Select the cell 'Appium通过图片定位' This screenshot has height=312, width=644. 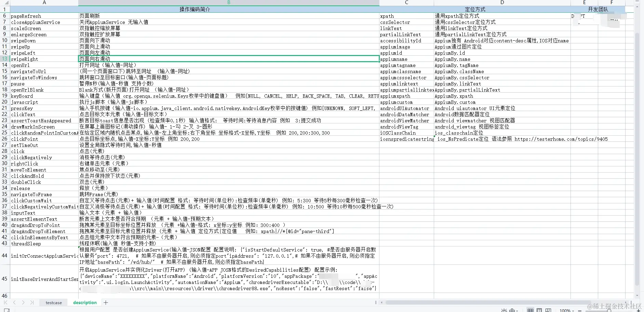coord(502,46)
